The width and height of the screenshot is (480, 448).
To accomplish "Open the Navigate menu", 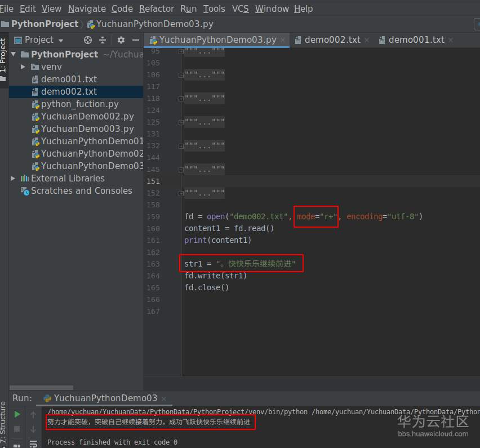I will 87,8.
